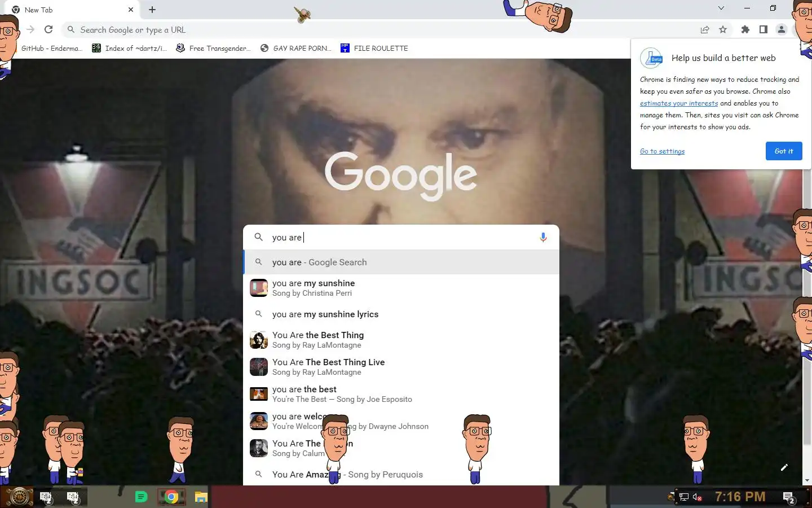This screenshot has width=812, height=508.
Task: Click the 7:16 PM taskbar clock
Action: [x=740, y=497]
